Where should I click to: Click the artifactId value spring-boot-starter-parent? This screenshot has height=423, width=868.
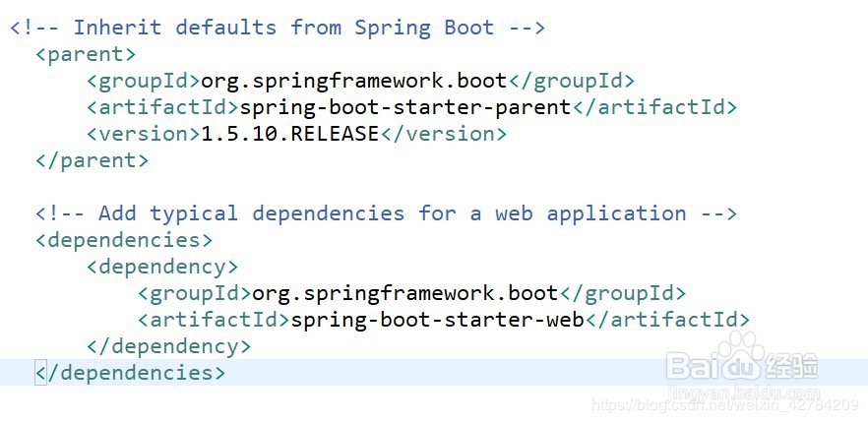pyautogui.click(x=405, y=107)
